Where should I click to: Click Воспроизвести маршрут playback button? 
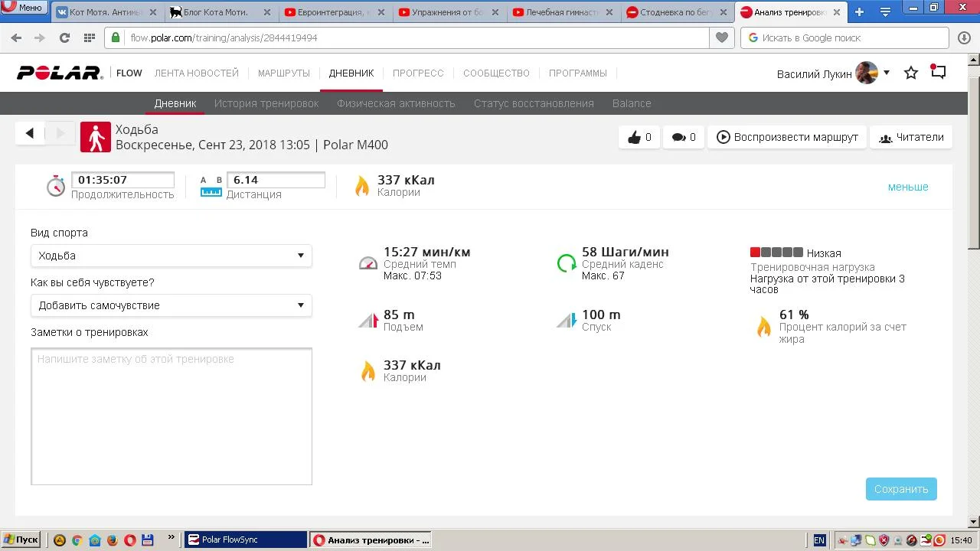click(787, 137)
